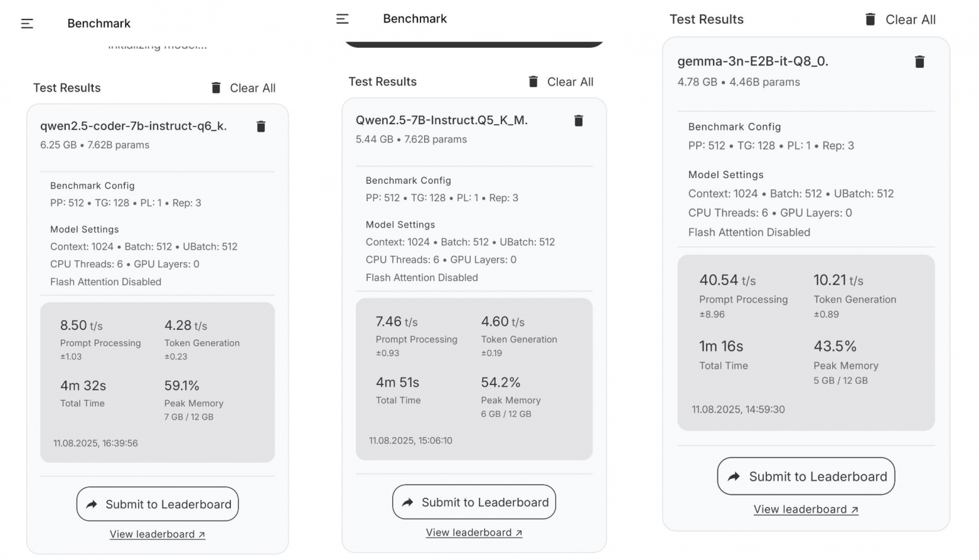979x560 pixels.
Task: Delete the Qwen2.5-7B-Instruct.Q5_K_M result with trash icon
Action: coord(579,120)
